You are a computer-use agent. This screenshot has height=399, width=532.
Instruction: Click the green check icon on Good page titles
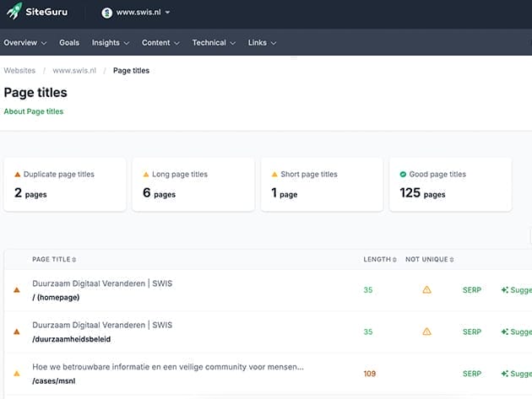click(x=403, y=175)
